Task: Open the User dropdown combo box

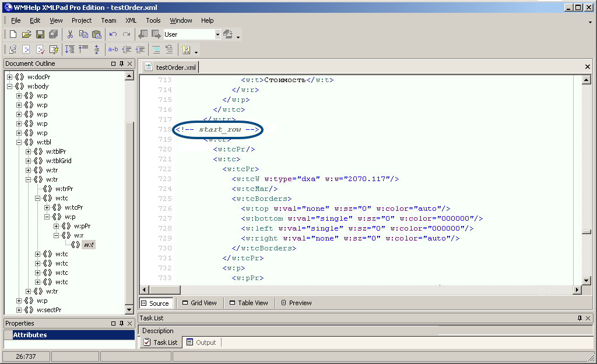Action: (217, 34)
